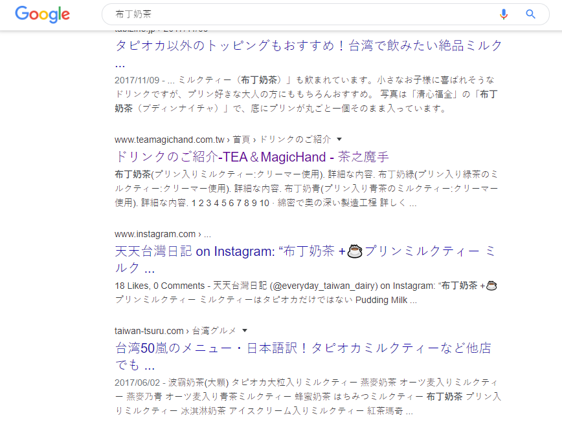Click taiwan-tsuru.com URL breadcrumb
The image size is (562, 431).
(x=175, y=331)
